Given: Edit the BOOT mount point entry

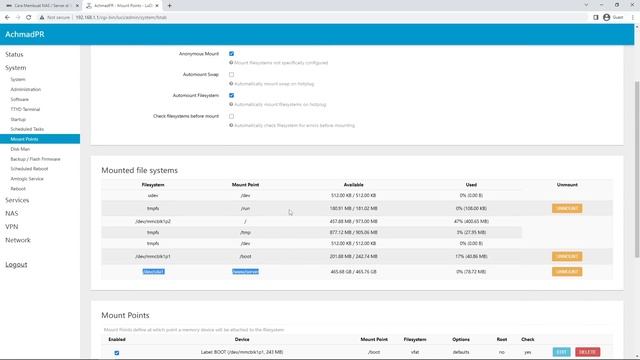Looking at the screenshot, I should click(562, 352).
